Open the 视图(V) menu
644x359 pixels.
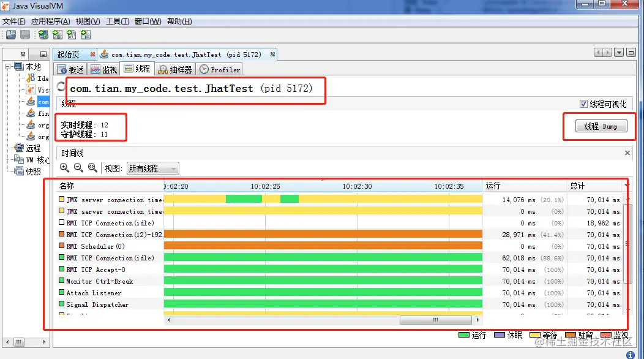88,21
